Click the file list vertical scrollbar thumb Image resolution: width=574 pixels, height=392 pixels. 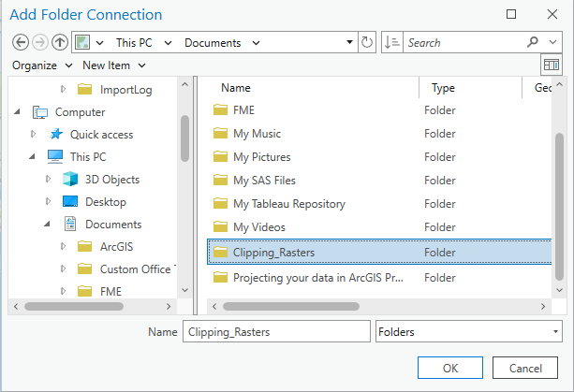[559, 207]
